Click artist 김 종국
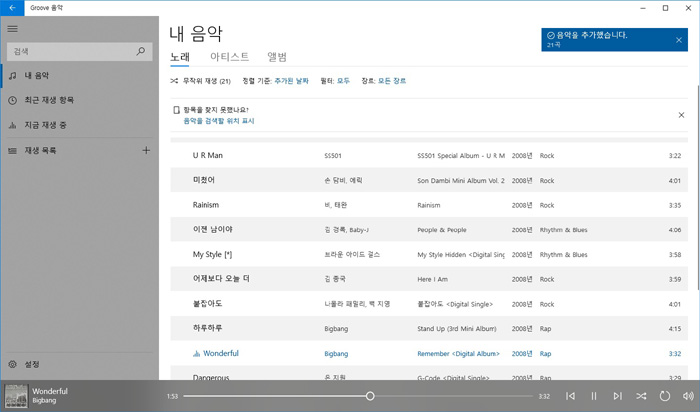This screenshot has height=412, width=700. click(335, 279)
